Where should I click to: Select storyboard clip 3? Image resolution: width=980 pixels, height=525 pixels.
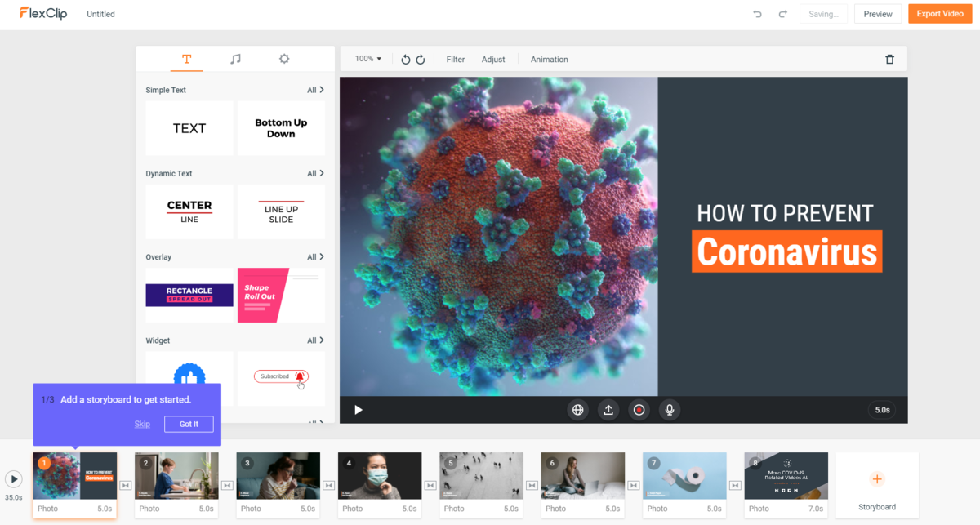click(278, 476)
